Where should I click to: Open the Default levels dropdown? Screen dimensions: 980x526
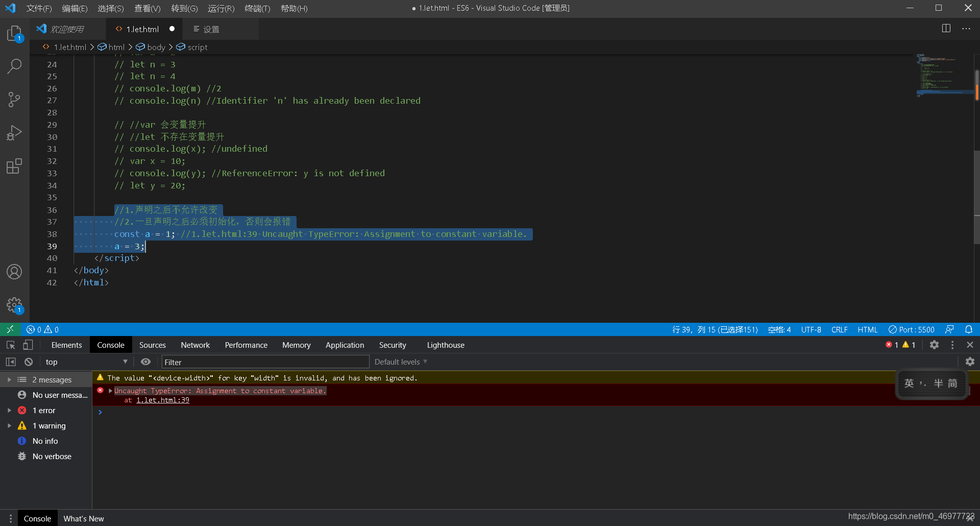click(401, 362)
